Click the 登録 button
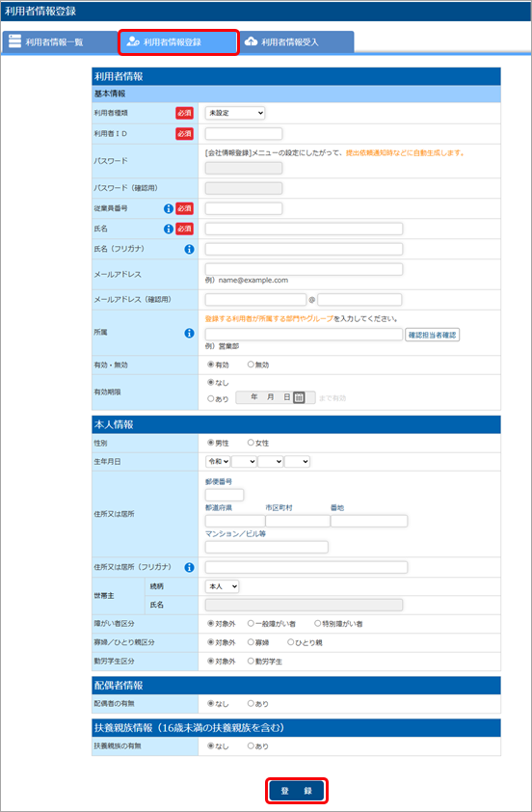This screenshot has width=532, height=812. pyautogui.click(x=297, y=791)
